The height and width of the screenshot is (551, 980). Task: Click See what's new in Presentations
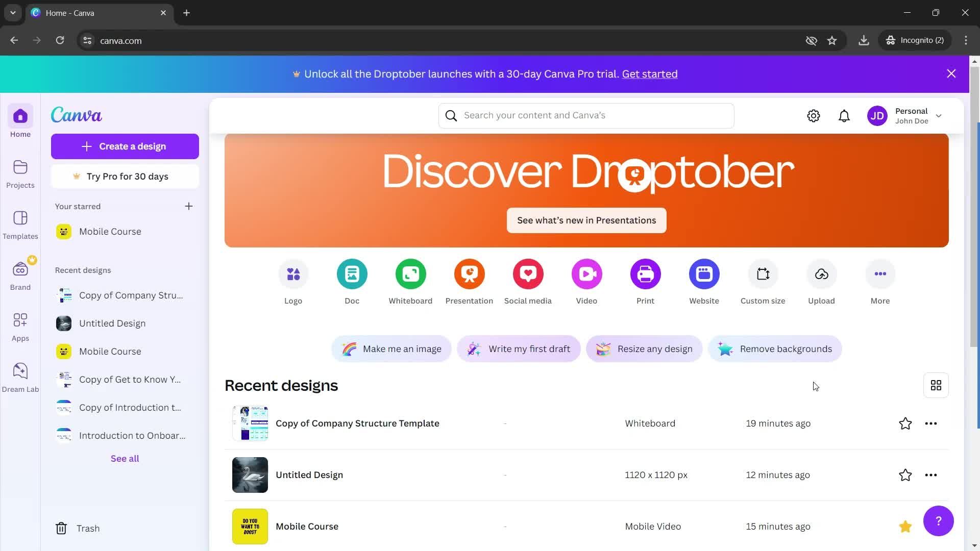586,220
